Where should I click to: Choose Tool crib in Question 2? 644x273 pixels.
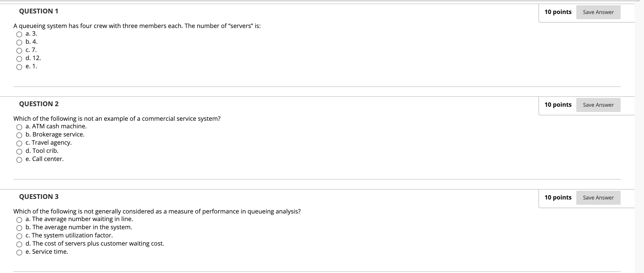[19, 151]
